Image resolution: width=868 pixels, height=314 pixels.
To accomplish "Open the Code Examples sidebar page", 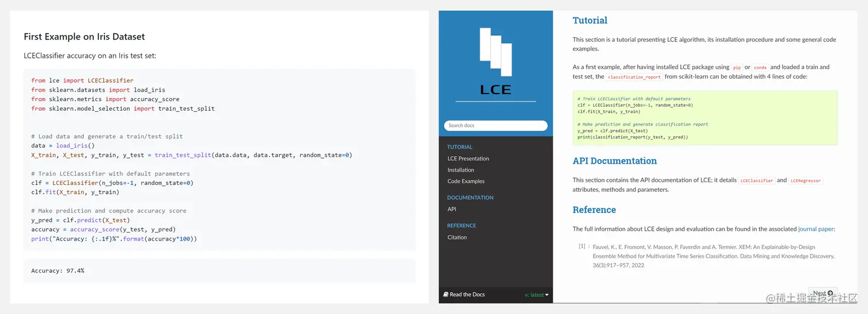I will (466, 181).
